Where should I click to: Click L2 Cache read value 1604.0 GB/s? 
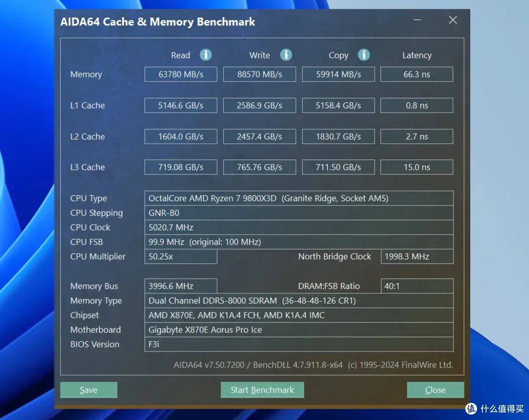pyautogui.click(x=181, y=137)
